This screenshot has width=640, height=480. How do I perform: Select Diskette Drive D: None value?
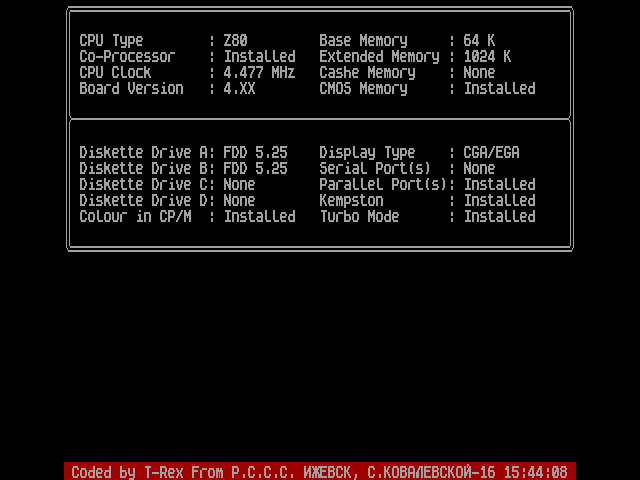point(239,201)
